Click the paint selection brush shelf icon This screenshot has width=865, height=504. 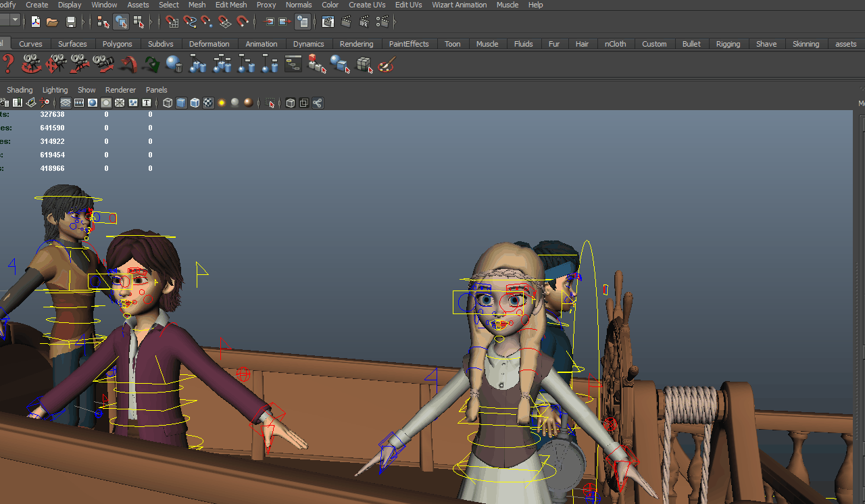click(x=387, y=64)
